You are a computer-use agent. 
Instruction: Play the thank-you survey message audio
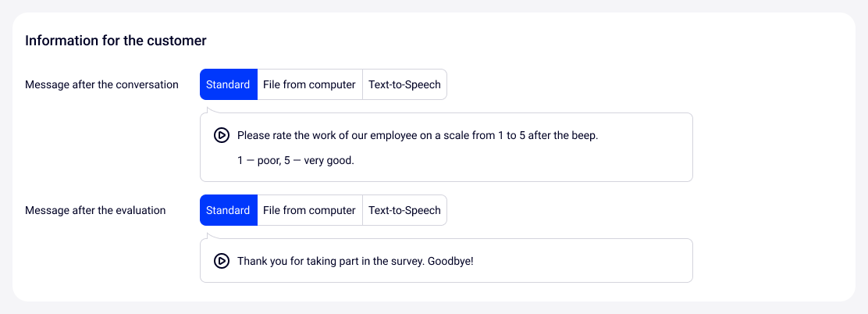point(222,261)
